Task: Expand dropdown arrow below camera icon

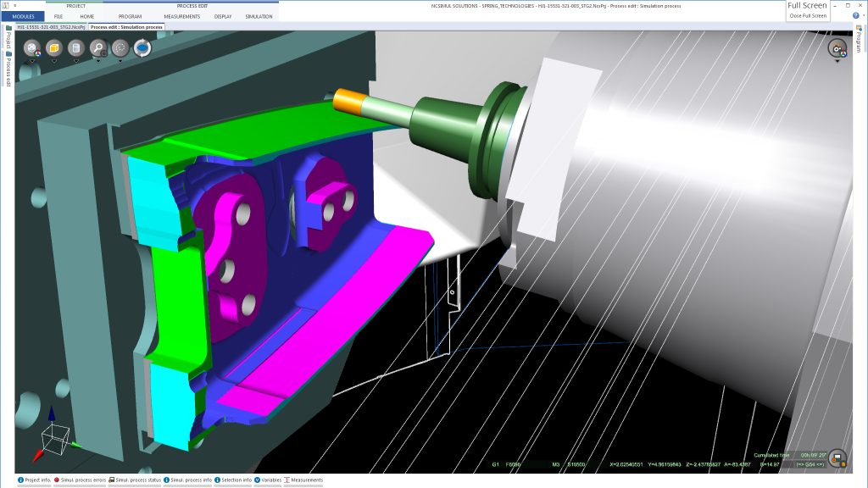Action: click(x=837, y=61)
